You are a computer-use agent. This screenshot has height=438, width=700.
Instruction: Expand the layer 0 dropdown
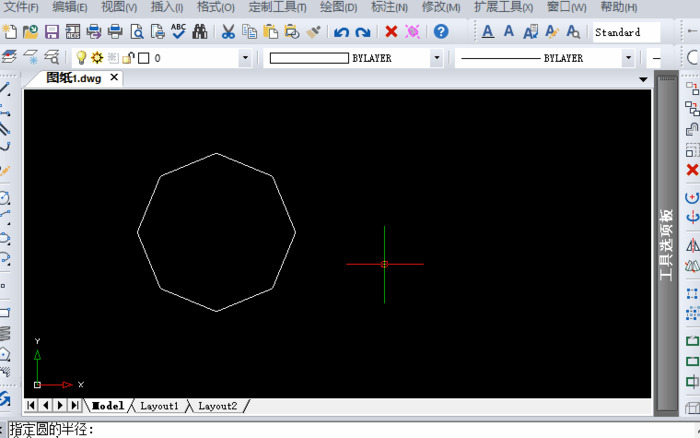[245, 58]
